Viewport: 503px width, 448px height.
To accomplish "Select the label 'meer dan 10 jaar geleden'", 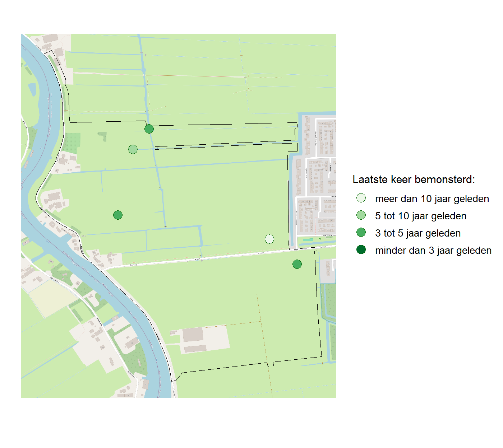I will [x=432, y=199].
